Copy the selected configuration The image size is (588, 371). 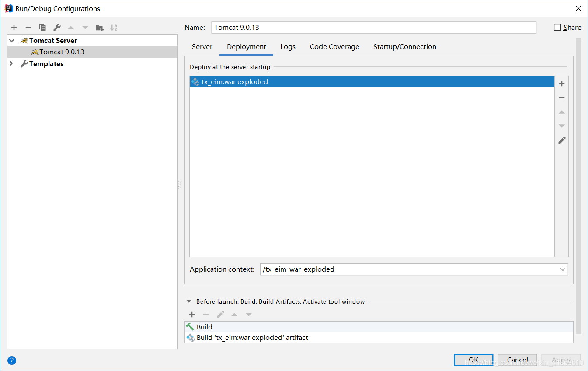42,28
